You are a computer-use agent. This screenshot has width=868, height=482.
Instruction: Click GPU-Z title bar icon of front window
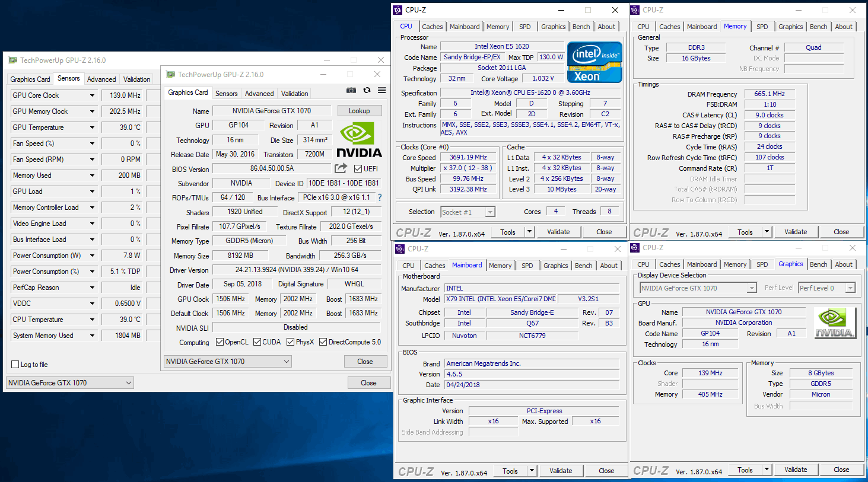[x=171, y=74]
